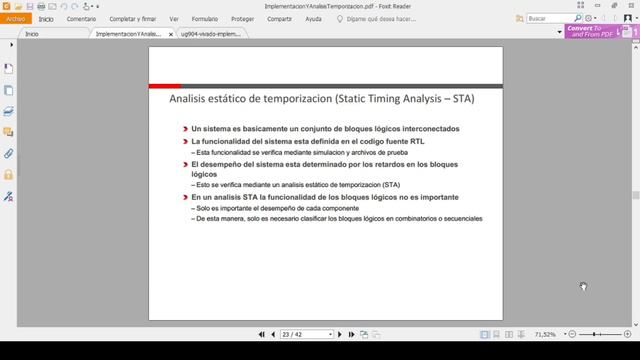Click into the Buscar search field
The width and height of the screenshot is (640, 360).
(x=550, y=19)
